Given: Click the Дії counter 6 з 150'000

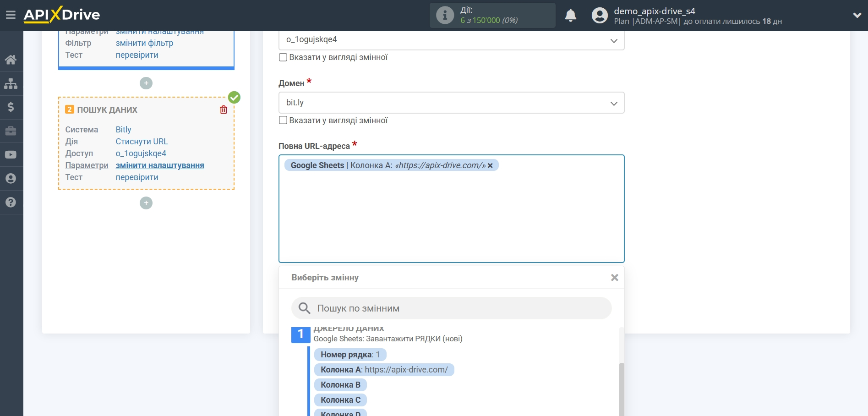Looking at the screenshot, I should [489, 21].
